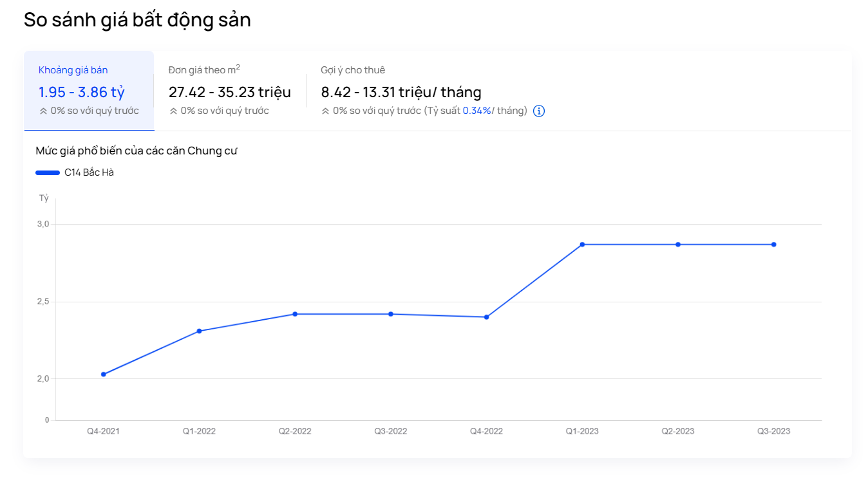
Task: Click the Q4-2021 axis label
Action: (x=103, y=431)
